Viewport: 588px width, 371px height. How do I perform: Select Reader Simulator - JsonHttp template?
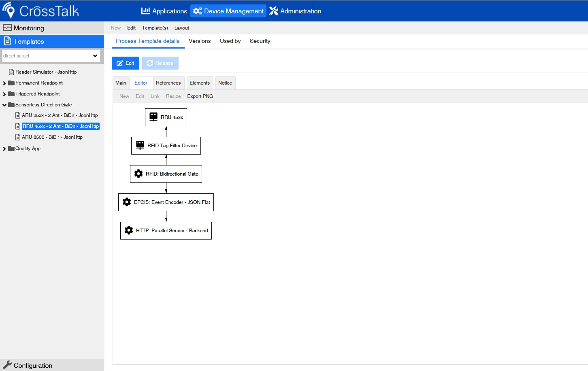click(x=46, y=72)
